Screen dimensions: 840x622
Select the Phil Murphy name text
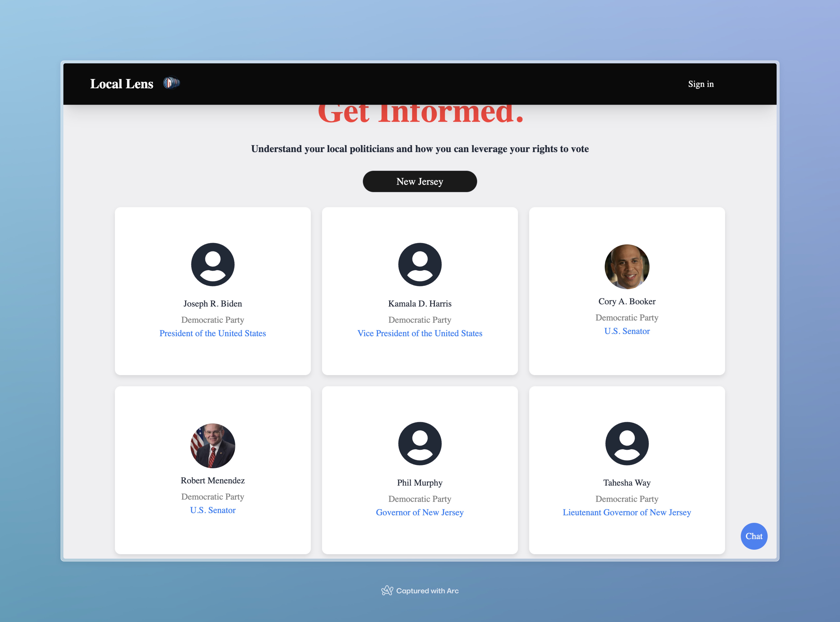pos(420,483)
